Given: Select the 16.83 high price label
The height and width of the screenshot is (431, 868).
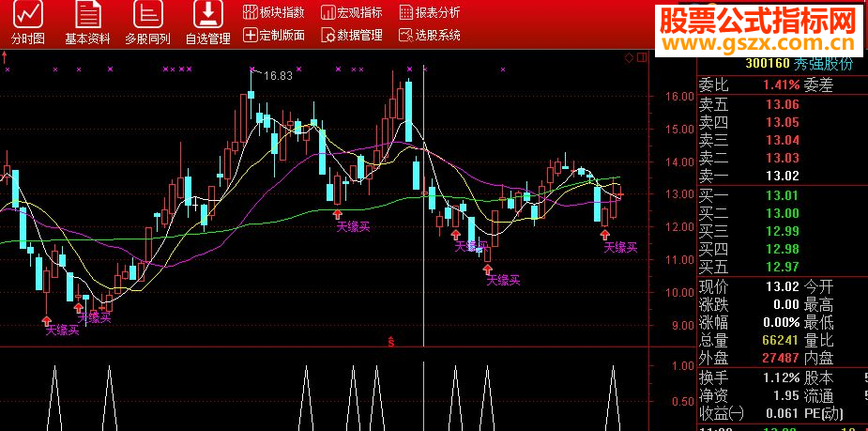Looking at the screenshot, I should 278,76.
